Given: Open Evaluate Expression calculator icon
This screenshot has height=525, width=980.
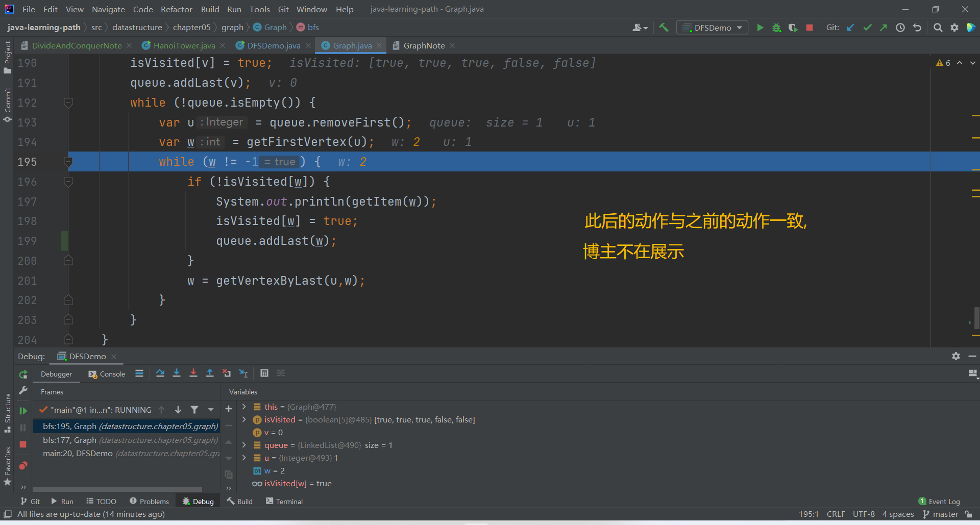Looking at the screenshot, I should 264,373.
